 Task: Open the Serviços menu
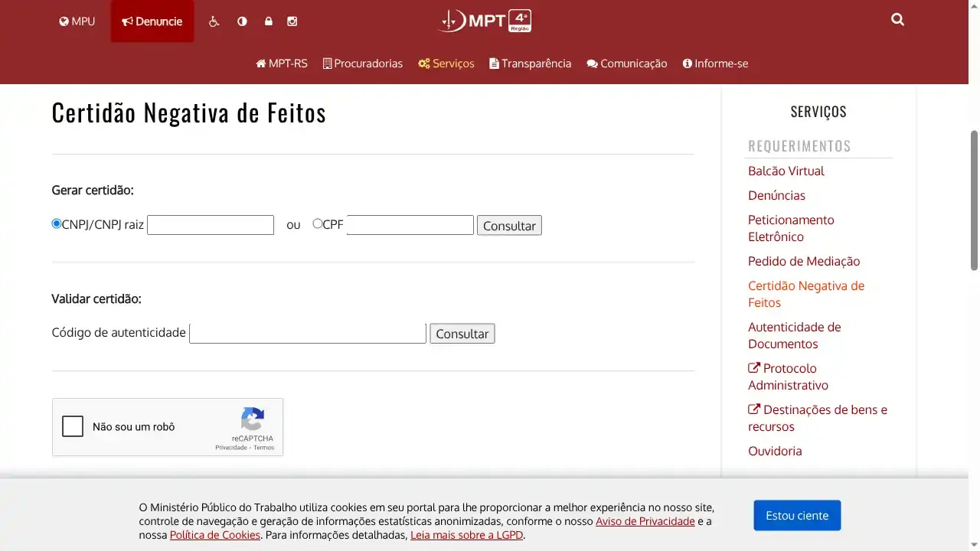tap(446, 64)
